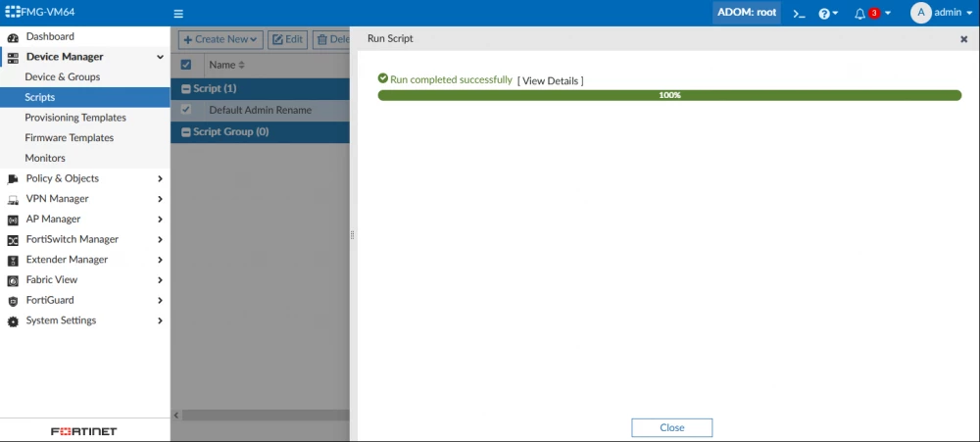980x442 pixels.
Task: Click the Fortinet FMG-VM64 logo icon
Action: (13, 12)
